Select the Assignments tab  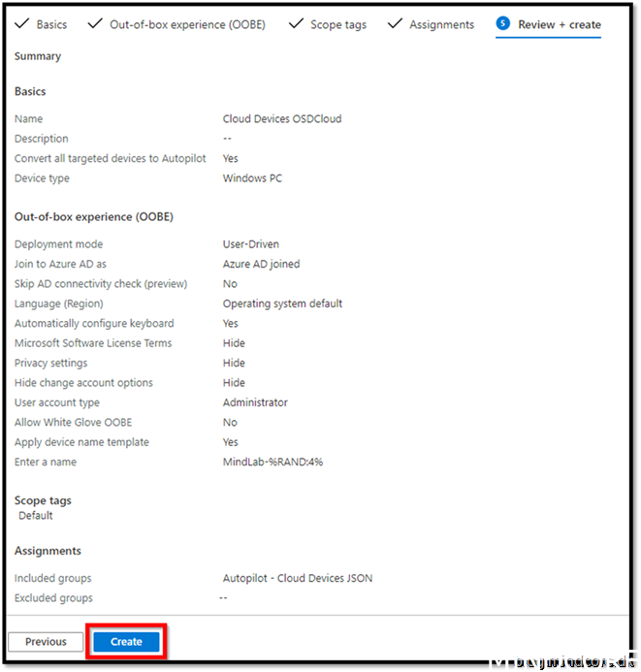click(x=441, y=24)
